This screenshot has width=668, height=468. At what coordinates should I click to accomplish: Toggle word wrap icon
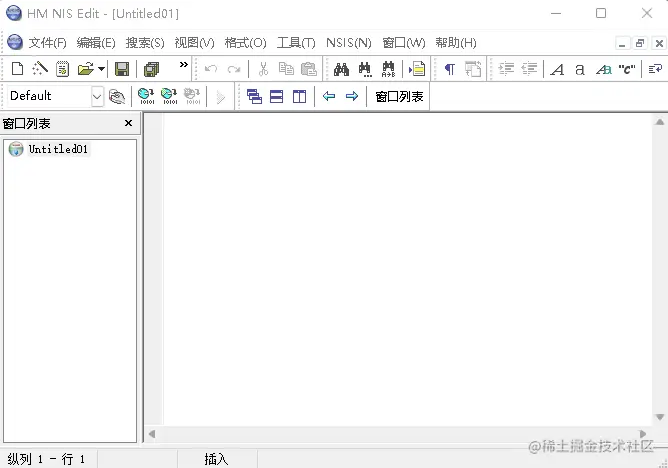(655, 69)
